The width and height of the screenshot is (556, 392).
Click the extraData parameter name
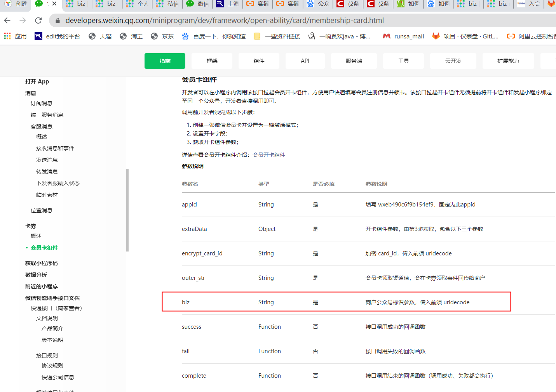194,229
